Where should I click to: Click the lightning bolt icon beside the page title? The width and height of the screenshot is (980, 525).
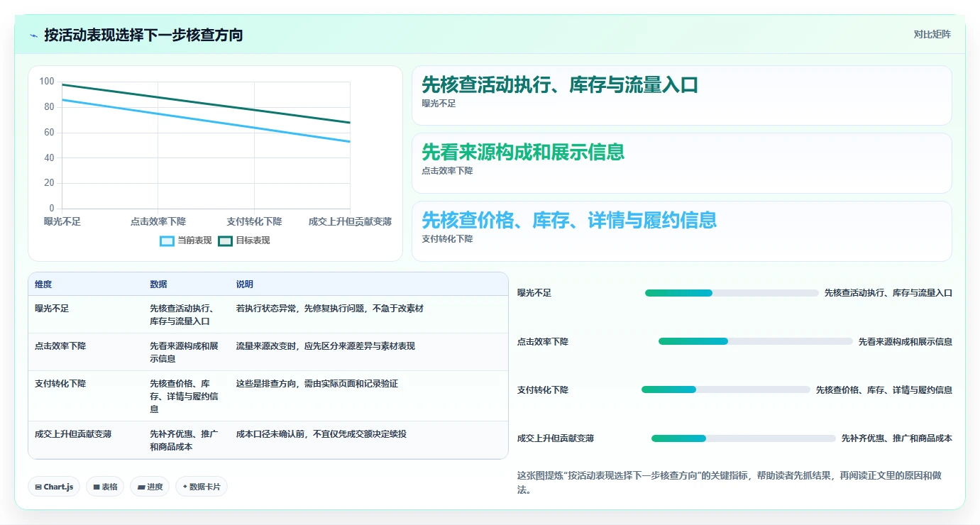click(x=33, y=35)
